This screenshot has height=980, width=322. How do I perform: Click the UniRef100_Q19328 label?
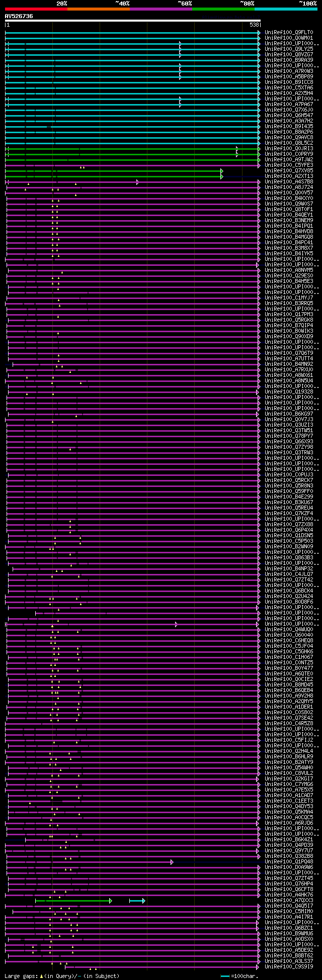coord(289,391)
